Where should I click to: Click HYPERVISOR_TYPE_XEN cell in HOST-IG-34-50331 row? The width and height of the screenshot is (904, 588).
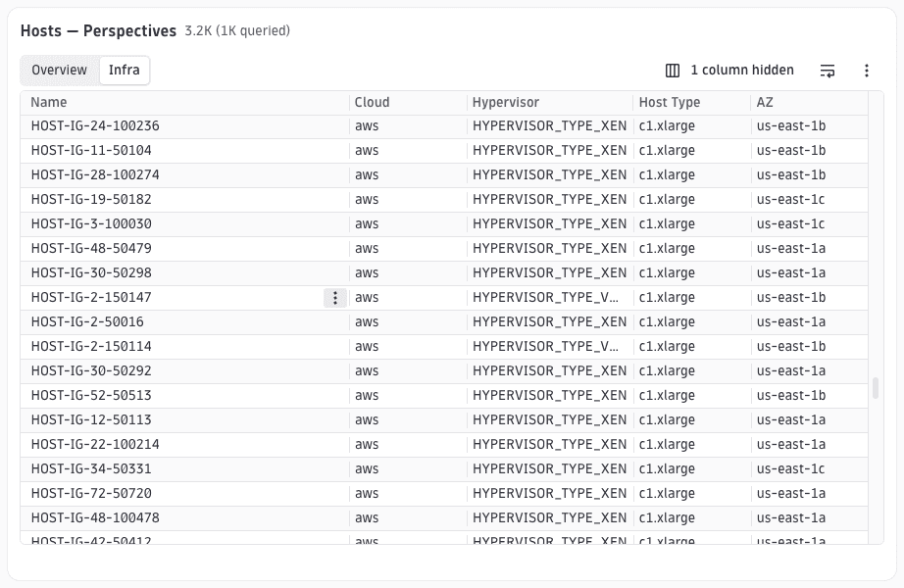(x=549, y=469)
